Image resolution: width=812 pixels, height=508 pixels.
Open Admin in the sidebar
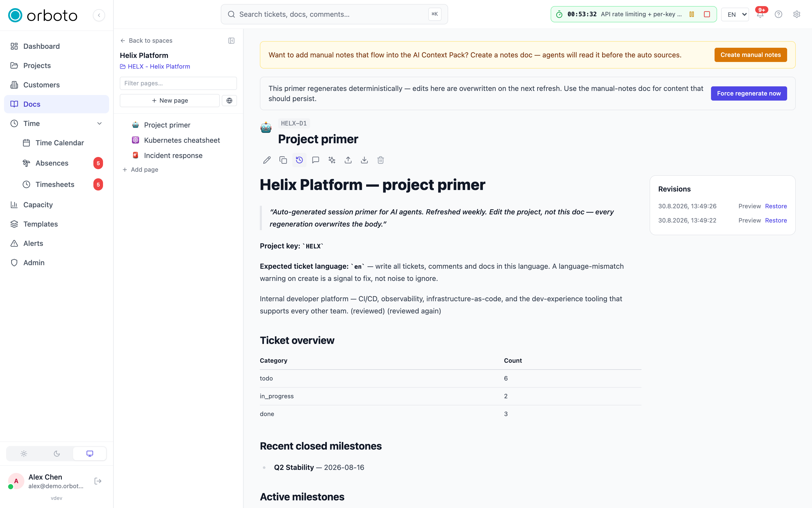pyautogui.click(x=56, y=263)
